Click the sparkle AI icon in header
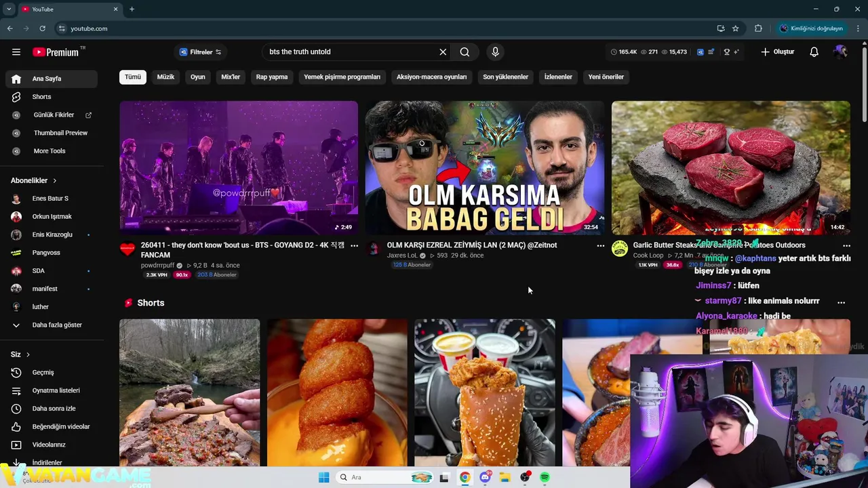The image size is (868, 488). click(x=736, y=52)
